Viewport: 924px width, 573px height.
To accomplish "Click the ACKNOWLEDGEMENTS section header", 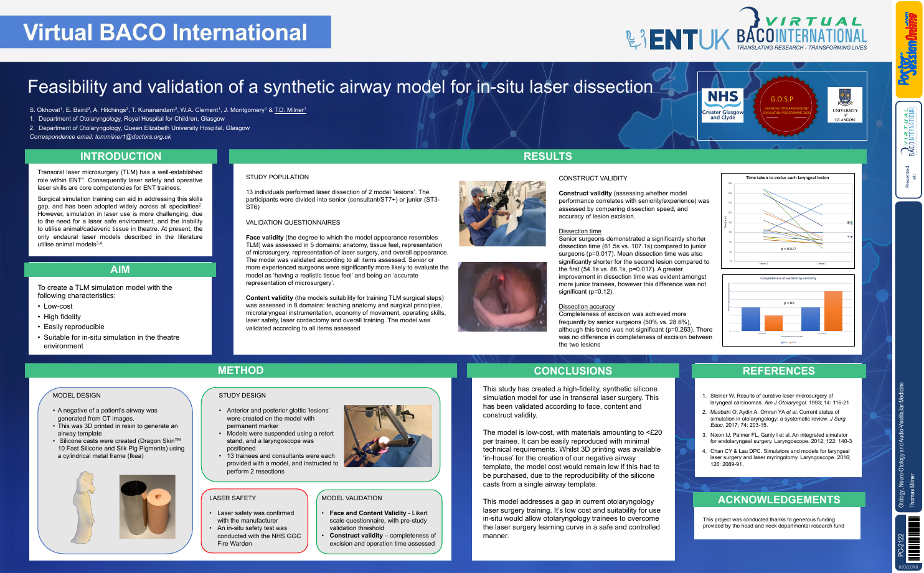I will [779, 500].
